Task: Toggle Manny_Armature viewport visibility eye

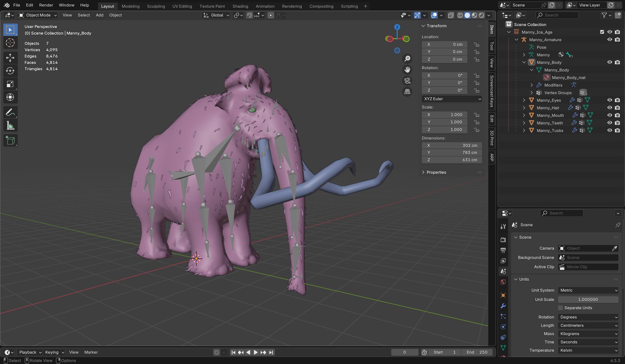Action: coord(609,40)
